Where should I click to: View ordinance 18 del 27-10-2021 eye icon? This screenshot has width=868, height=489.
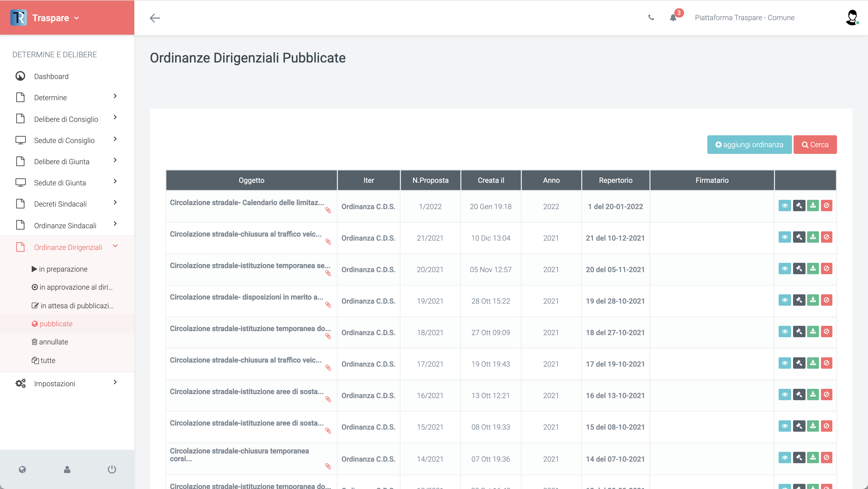pos(785,332)
